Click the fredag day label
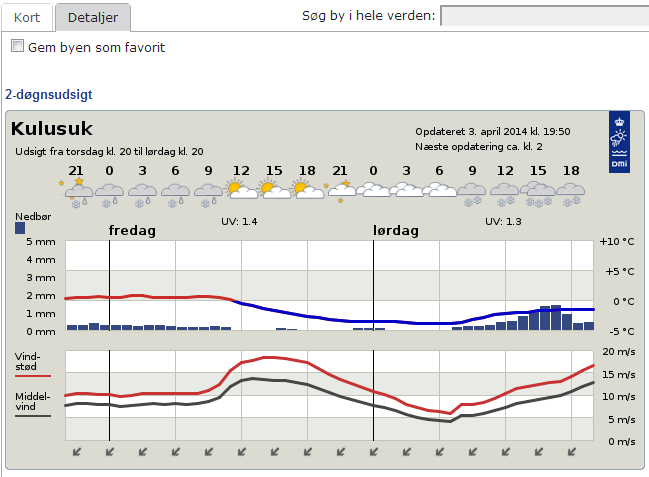This screenshot has width=649, height=477. 132,230
